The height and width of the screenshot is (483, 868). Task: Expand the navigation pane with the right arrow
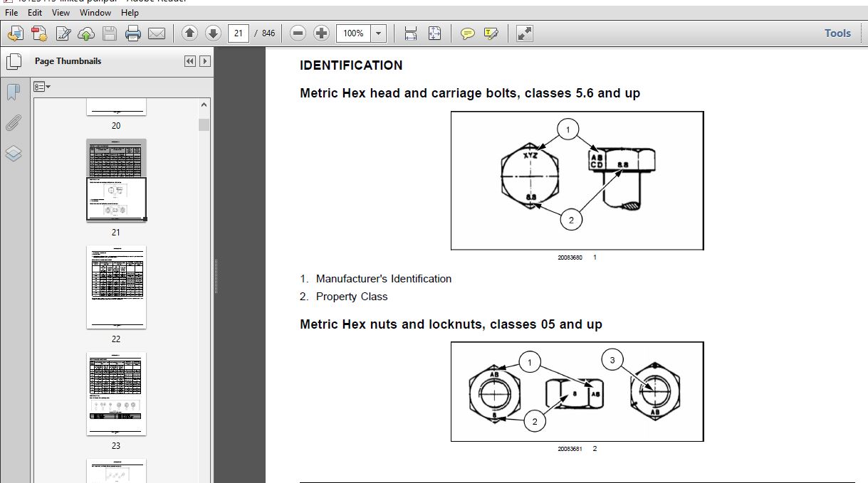205,61
